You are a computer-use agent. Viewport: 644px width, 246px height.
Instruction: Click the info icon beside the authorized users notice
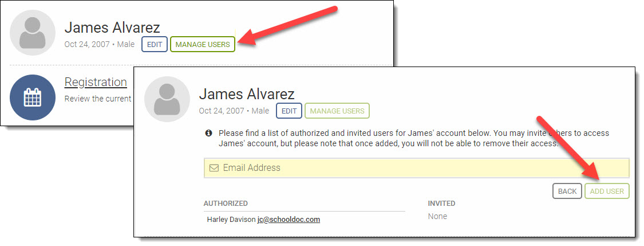(x=210, y=133)
